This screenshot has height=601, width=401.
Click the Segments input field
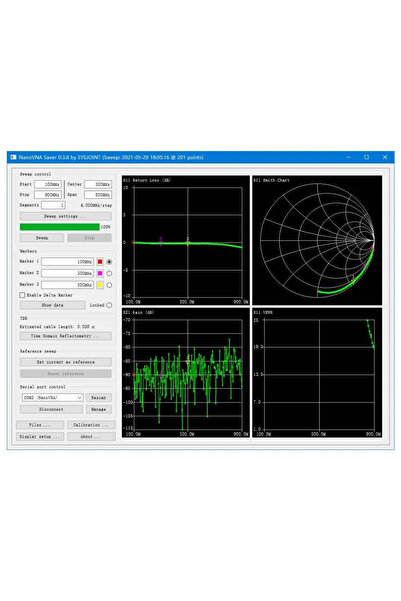point(53,205)
